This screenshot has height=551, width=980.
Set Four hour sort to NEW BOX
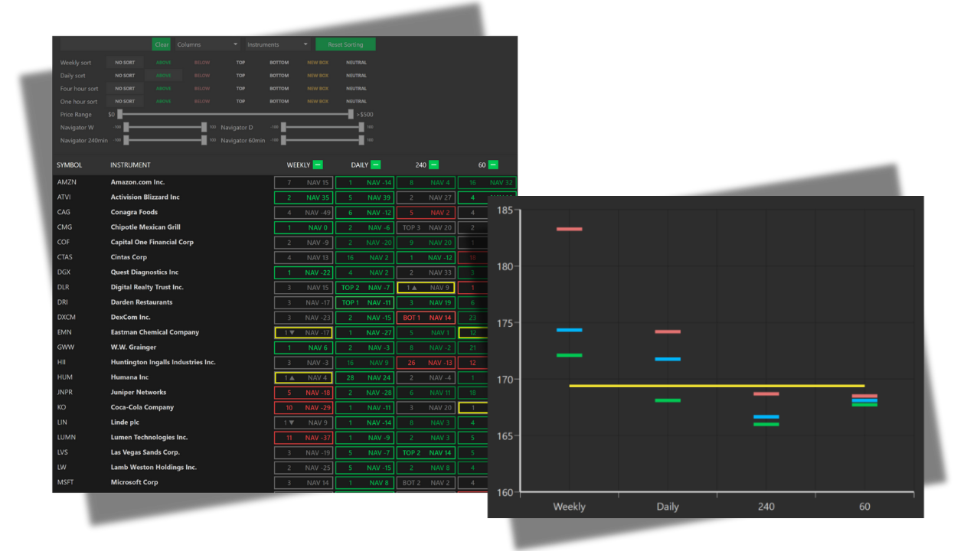point(318,89)
